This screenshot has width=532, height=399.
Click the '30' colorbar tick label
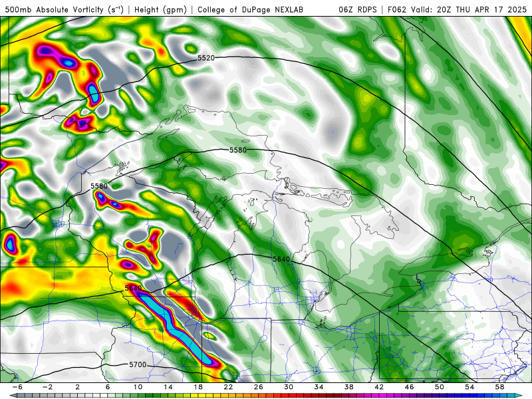tap(289, 387)
